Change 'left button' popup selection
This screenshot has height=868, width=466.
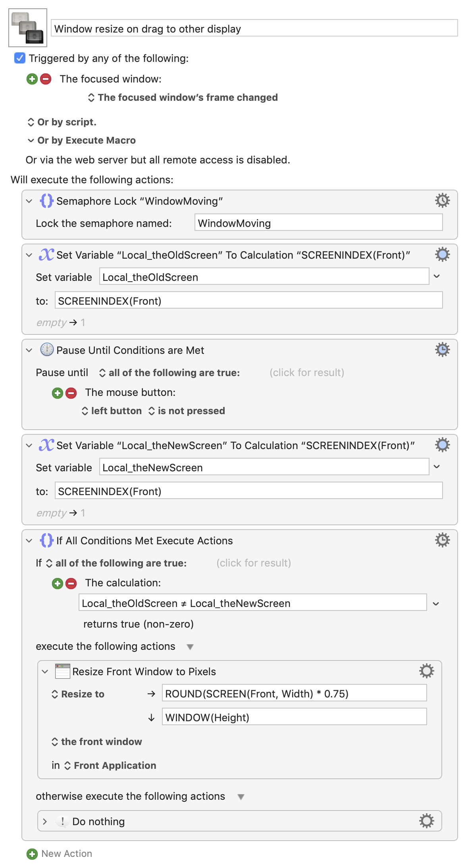coord(112,411)
